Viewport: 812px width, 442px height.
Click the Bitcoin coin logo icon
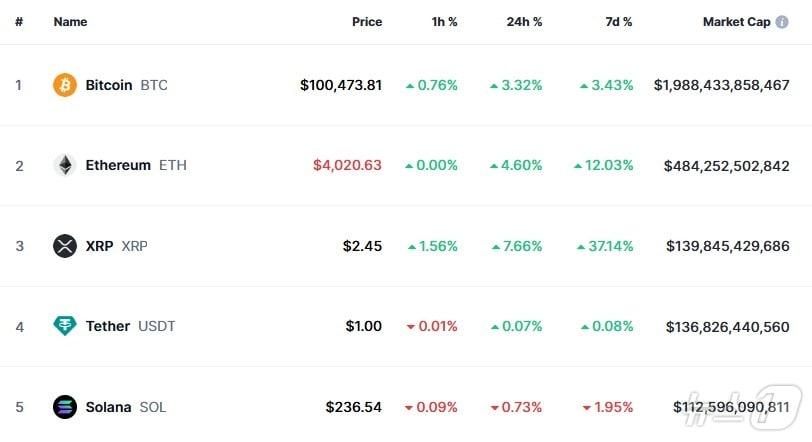(65, 85)
